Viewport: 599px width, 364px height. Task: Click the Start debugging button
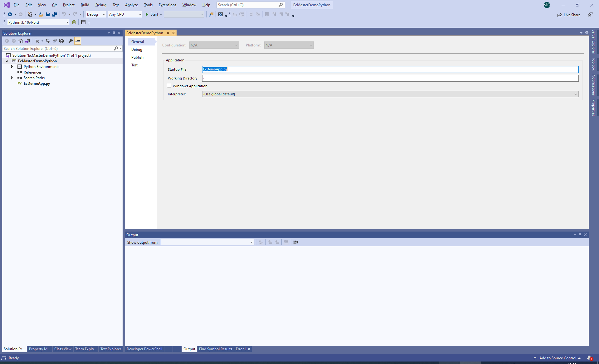coord(152,14)
